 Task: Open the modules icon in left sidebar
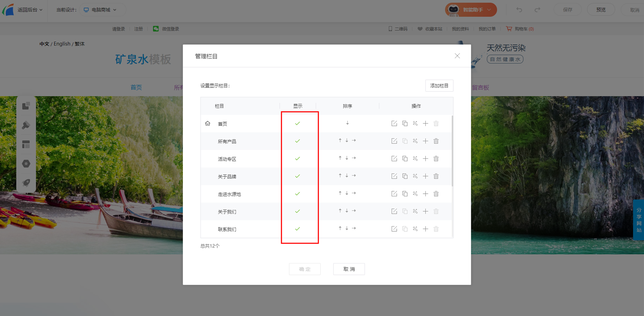(x=26, y=106)
